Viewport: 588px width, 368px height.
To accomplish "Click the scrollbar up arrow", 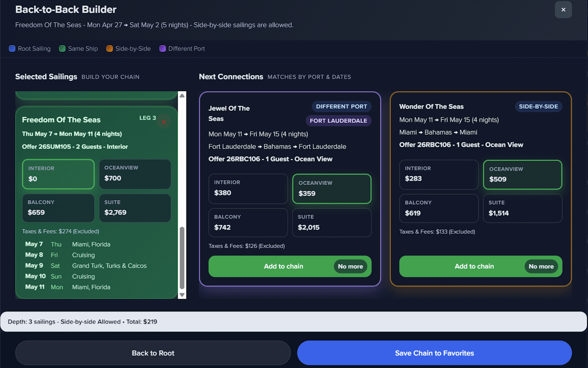I will coord(181,95).
